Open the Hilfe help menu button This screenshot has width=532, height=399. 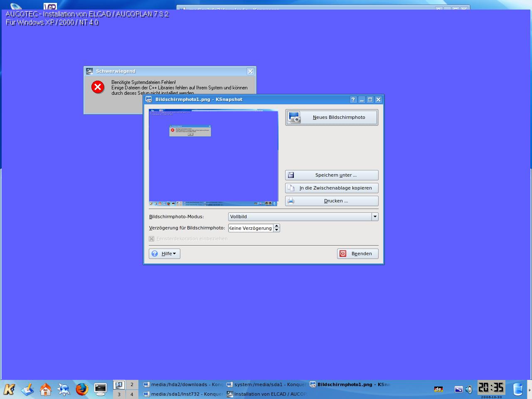tap(165, 254)
